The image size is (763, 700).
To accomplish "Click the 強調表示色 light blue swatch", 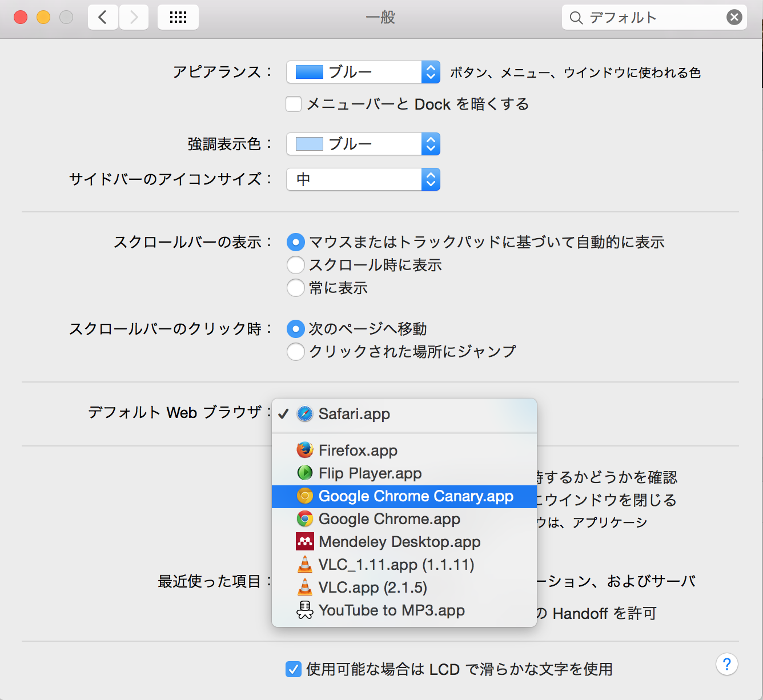I will [310, 144].
